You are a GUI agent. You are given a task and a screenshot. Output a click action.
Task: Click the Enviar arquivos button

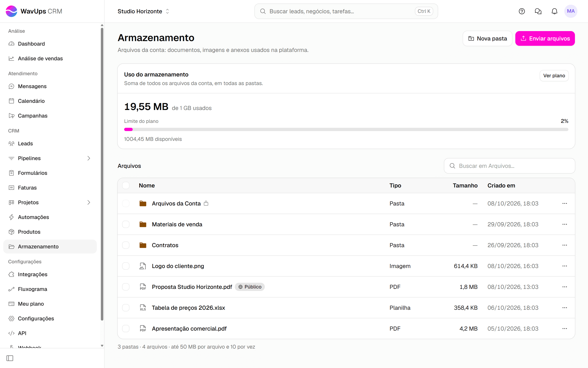coord(545,38)
